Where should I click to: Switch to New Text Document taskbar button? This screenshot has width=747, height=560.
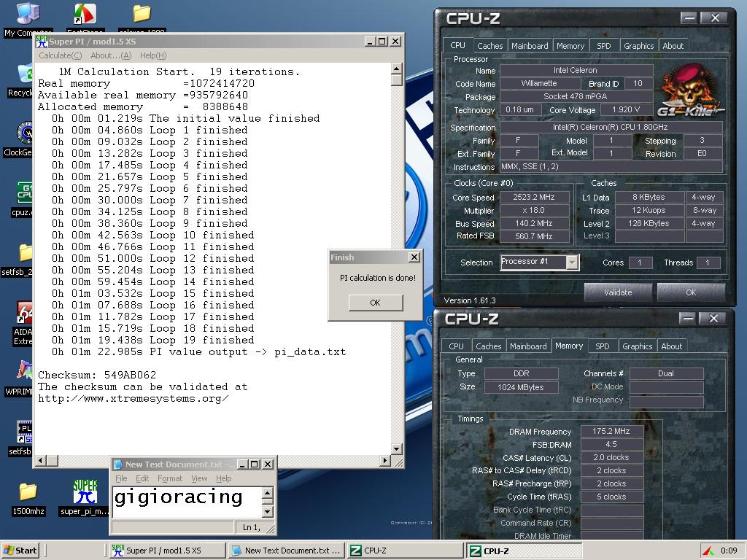[x=286, y=551]
